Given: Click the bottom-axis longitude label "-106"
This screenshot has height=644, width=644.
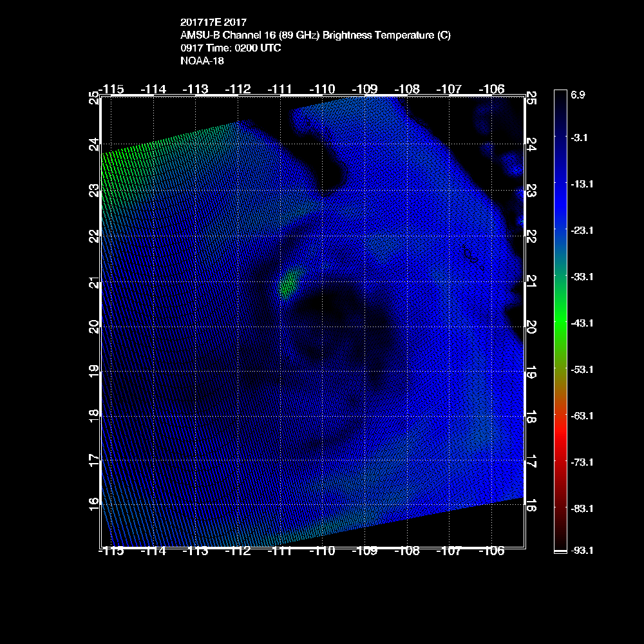Looking at the screenshot, I should pyautogui.click(x=491, y=551).
